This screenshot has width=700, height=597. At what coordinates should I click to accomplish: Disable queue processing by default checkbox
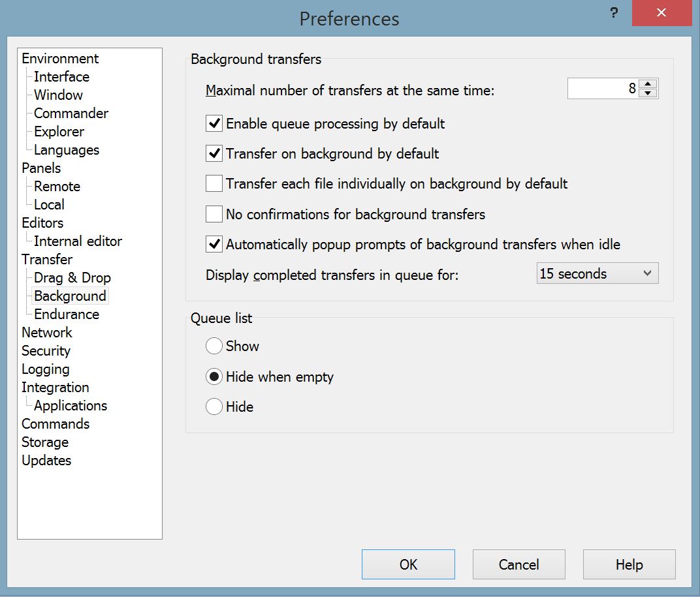(x=214, y=123)
